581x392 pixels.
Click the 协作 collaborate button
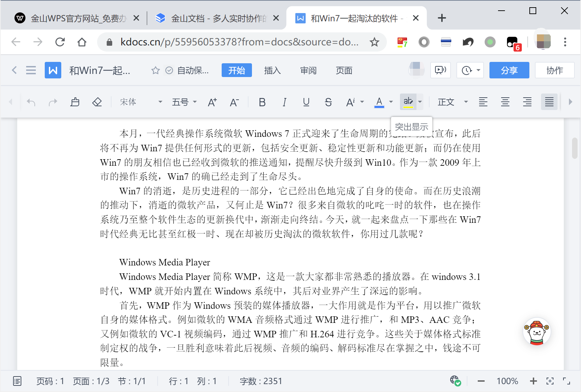555,70
